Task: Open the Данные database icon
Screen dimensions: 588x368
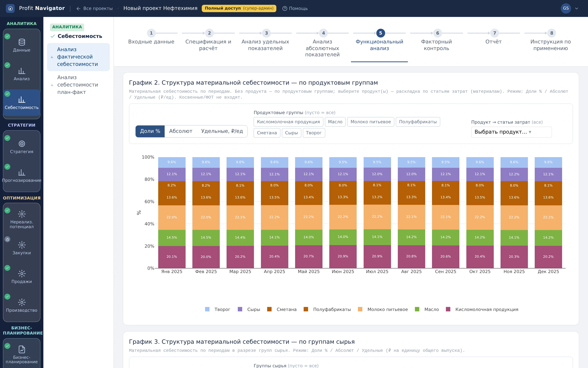Action: click(x=22, y=42)
